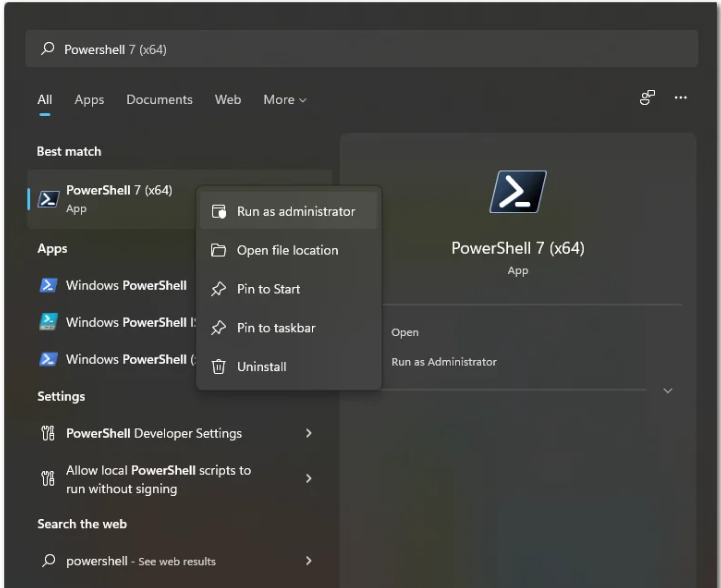Click the shield icon beside Run as administrator
Image resolution: width=721 pixels, height=588 pixels.
[x=219, y=212]
